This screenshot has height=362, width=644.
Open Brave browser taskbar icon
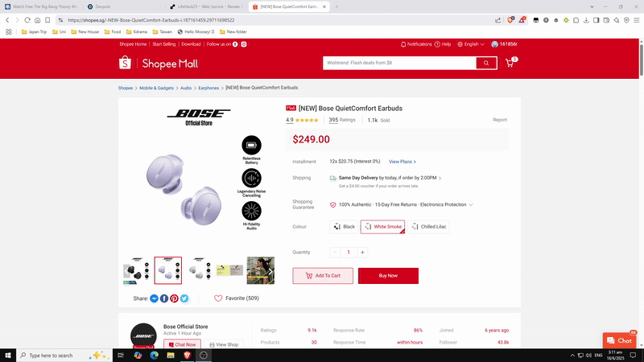click(x=187, y=356)
